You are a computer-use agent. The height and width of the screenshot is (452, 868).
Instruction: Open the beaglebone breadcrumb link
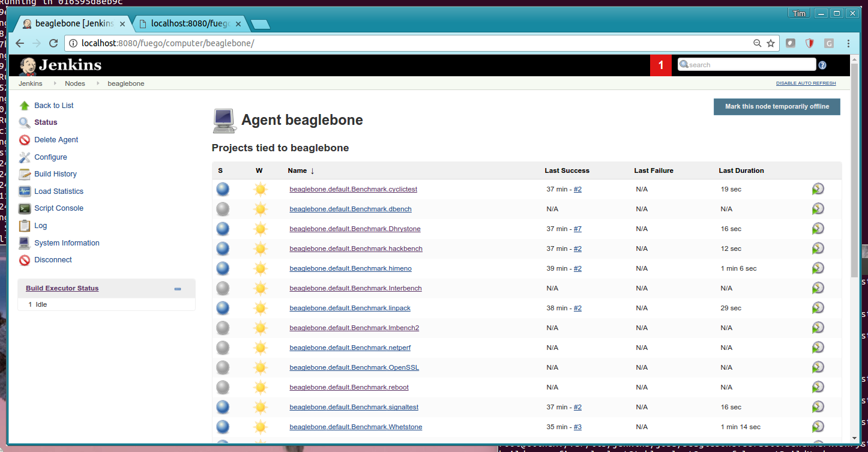click(x=126, y=83)
